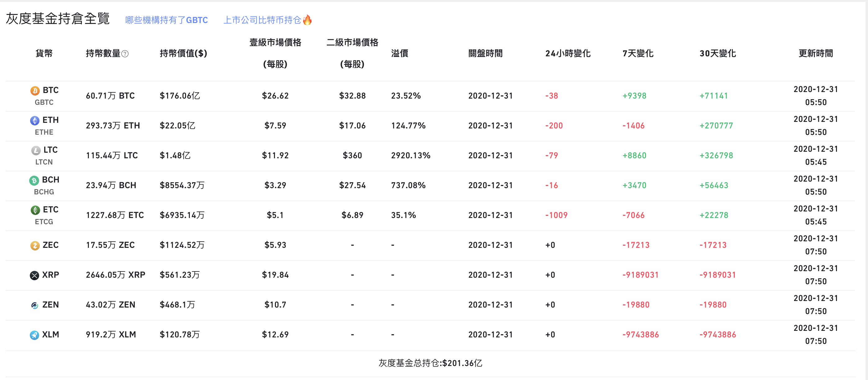Click the 30天變化 column header
Viewport: 868px width, 380px height.
[718, 53]
